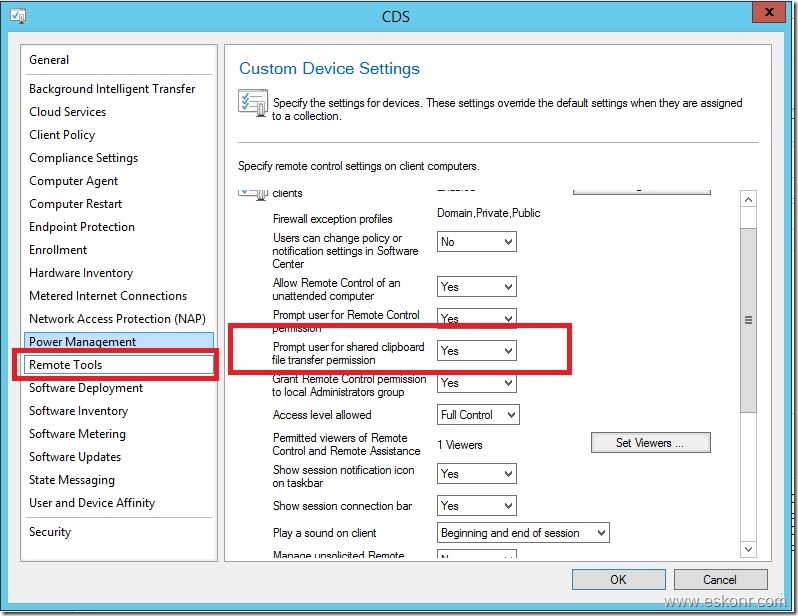
Task: Expand the Play a sound on client dropdown
Action: click(524, 533)
